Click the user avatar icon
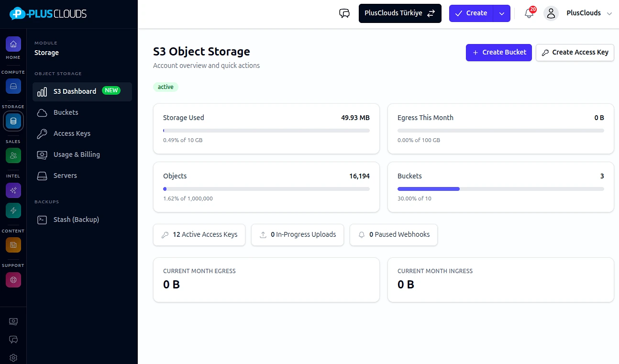619x364 pixels. (551, 13)
